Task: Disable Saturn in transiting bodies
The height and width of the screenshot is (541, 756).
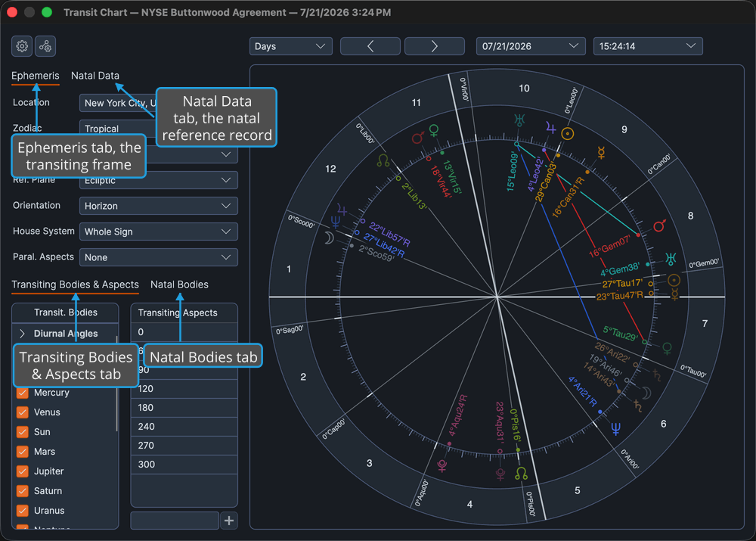Action: [22, 491]
